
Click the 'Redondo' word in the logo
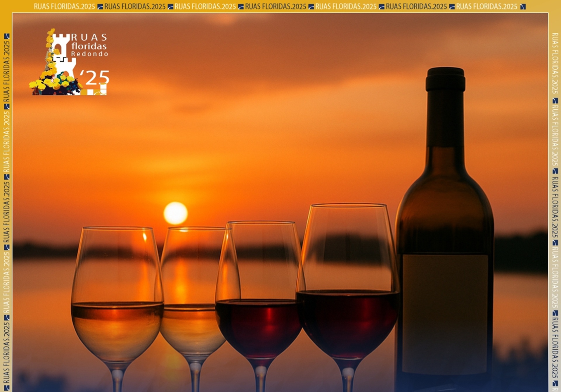90,54
